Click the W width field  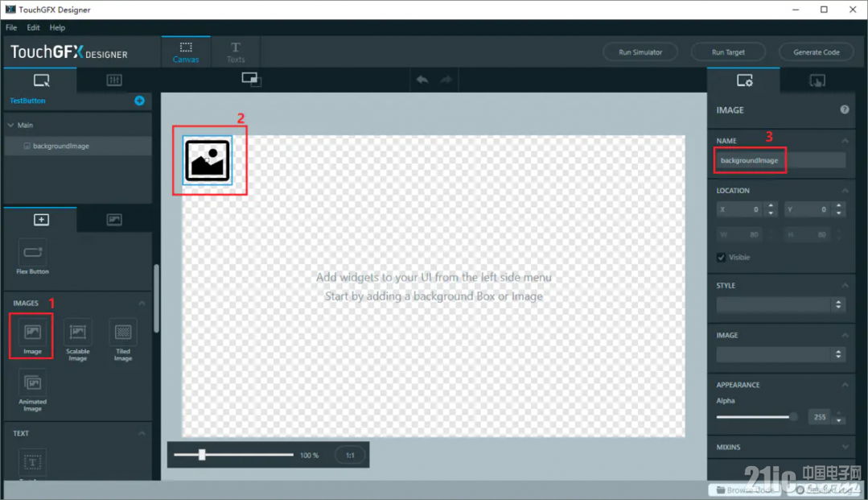tap(739, 235)
